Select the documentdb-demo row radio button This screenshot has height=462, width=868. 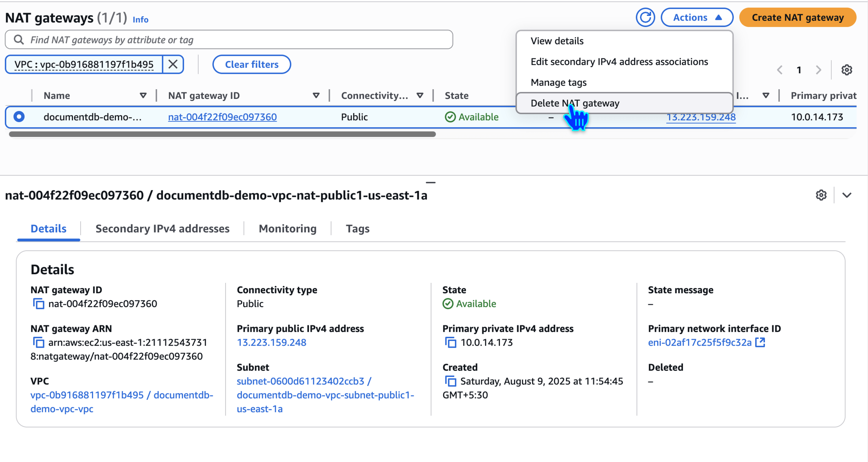pyautogui.click(x=19, y=117)
